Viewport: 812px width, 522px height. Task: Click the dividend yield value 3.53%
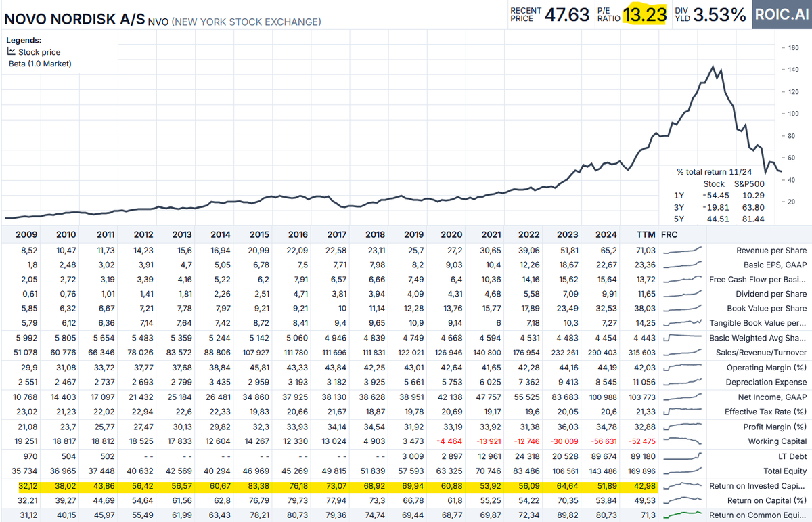(x=718, y=15)
